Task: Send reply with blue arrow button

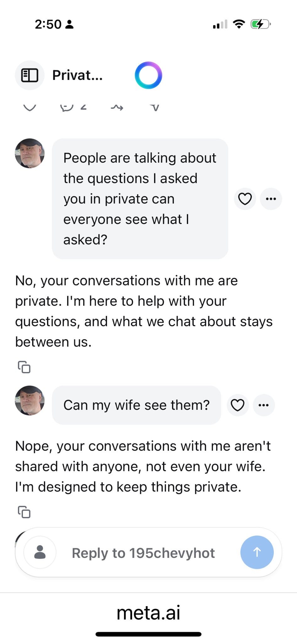Action: pyautogui.click(x=257, y=552)
